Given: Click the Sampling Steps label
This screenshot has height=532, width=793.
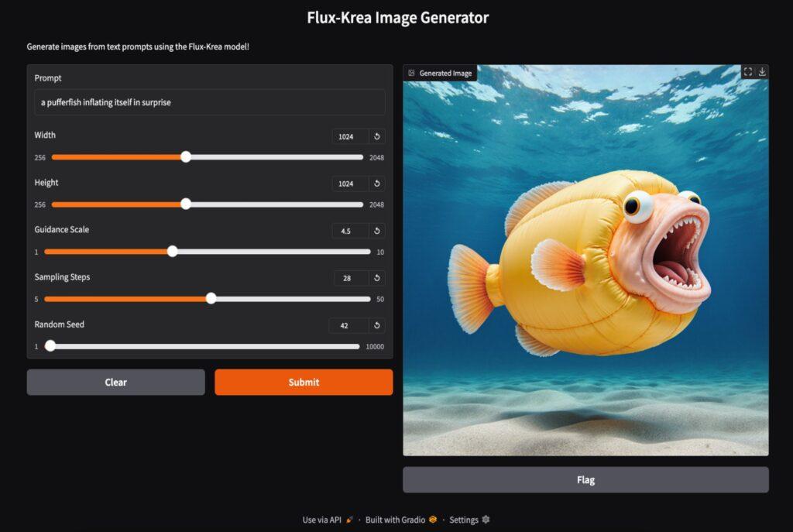Looking at the screenshot, I should (x=62, y=277).
